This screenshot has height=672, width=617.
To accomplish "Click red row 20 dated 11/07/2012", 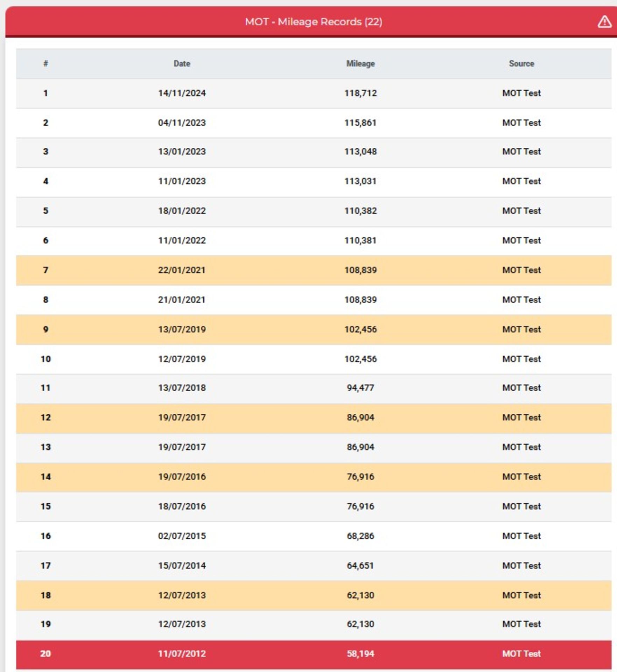I will (314, 654).
